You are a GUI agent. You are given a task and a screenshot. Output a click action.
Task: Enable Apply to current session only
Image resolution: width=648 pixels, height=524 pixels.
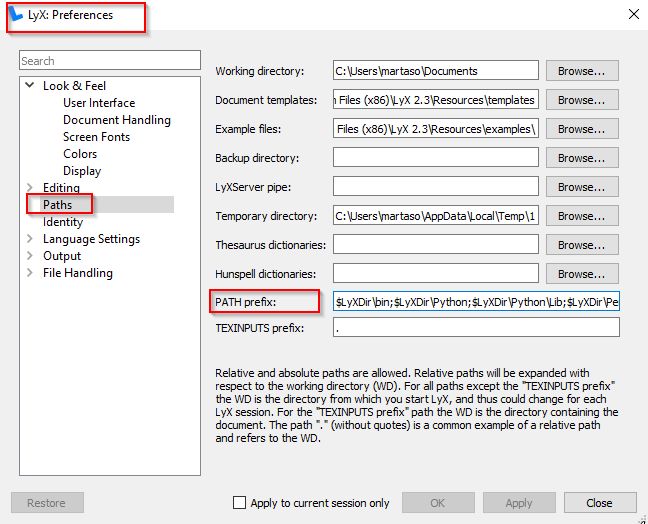tap(239, 503)
